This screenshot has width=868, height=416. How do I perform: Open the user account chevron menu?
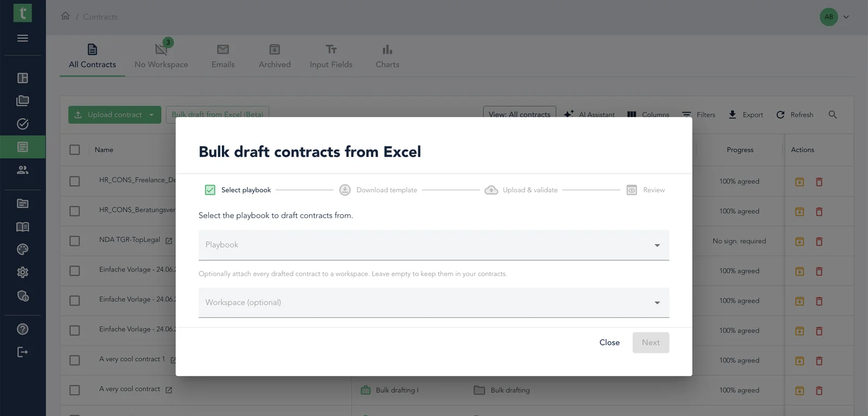tap(846, 17)
